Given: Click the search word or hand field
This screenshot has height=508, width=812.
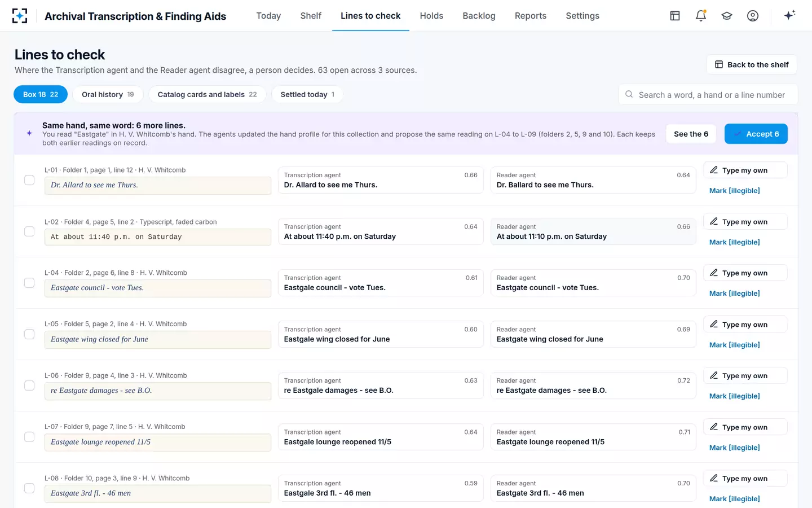Looking at the screenshot, I should click(x=708, y=94).
